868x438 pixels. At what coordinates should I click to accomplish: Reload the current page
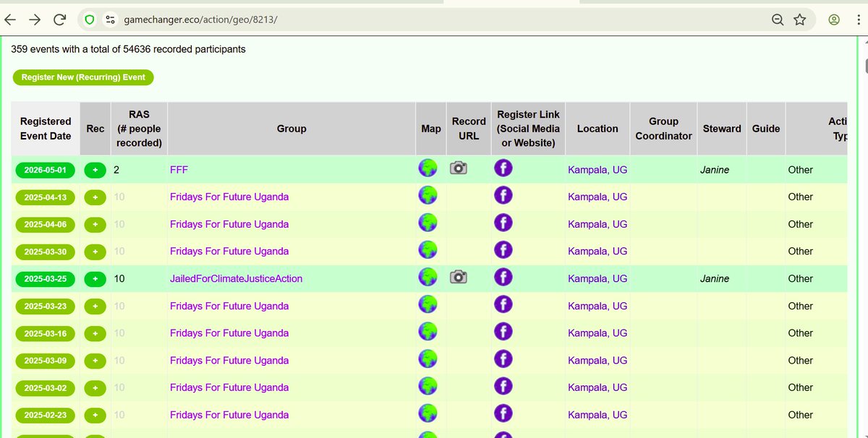tap(60, 20)
